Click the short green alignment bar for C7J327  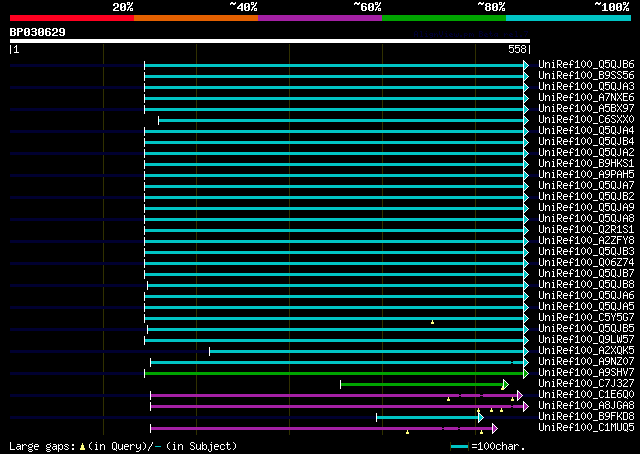pos(422,384)
